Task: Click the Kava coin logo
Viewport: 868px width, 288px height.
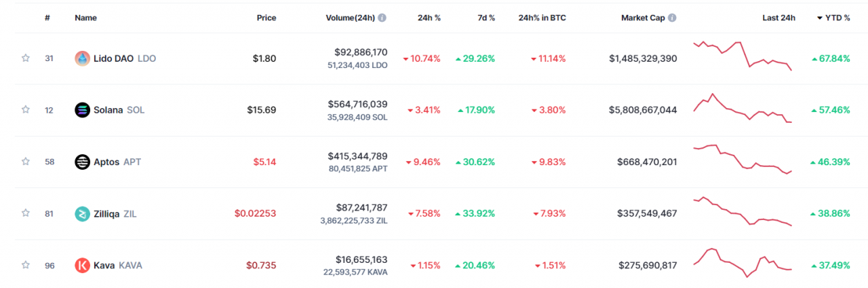Action: pos(82,265)
